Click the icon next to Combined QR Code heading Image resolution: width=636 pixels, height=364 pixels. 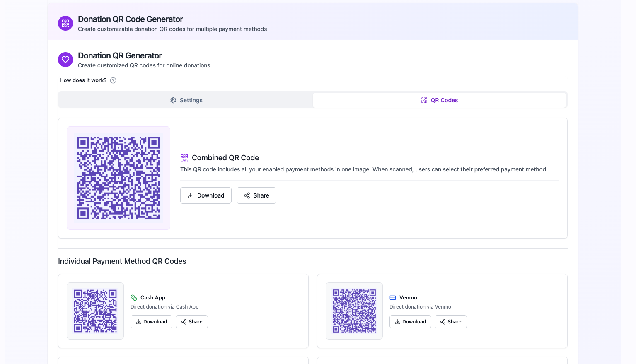coord(184,157)
